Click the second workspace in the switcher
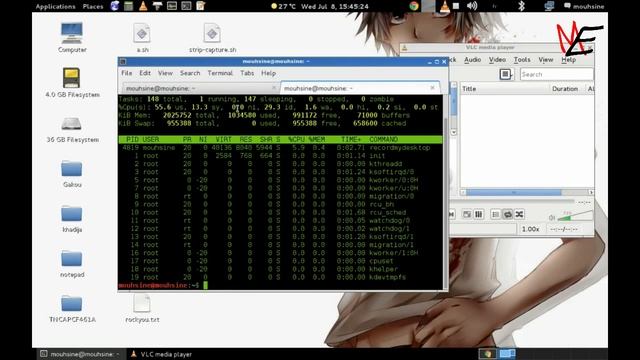 coord(507,354)
